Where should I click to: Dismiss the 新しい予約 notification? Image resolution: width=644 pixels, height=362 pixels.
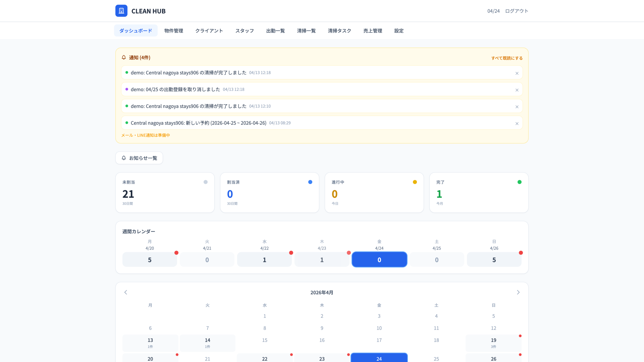click(x=517, y=124)
